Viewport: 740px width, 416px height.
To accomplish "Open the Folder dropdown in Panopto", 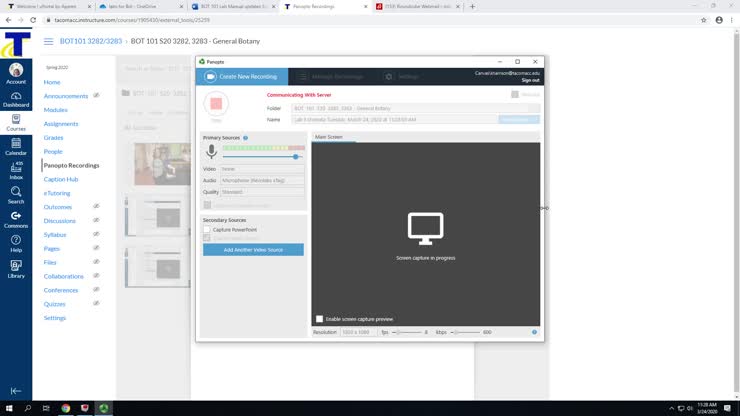I will pyautogui.click(x=415, y=108).
